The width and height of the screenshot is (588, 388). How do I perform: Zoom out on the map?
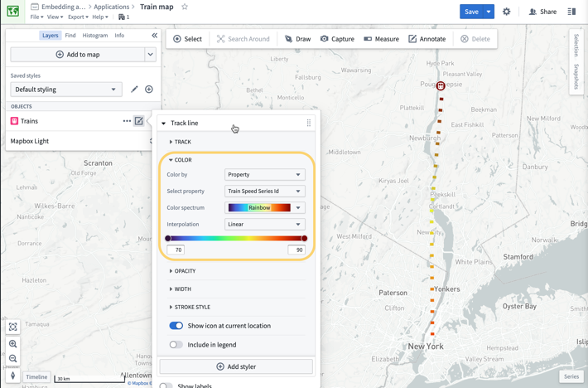tap(12, 358)
